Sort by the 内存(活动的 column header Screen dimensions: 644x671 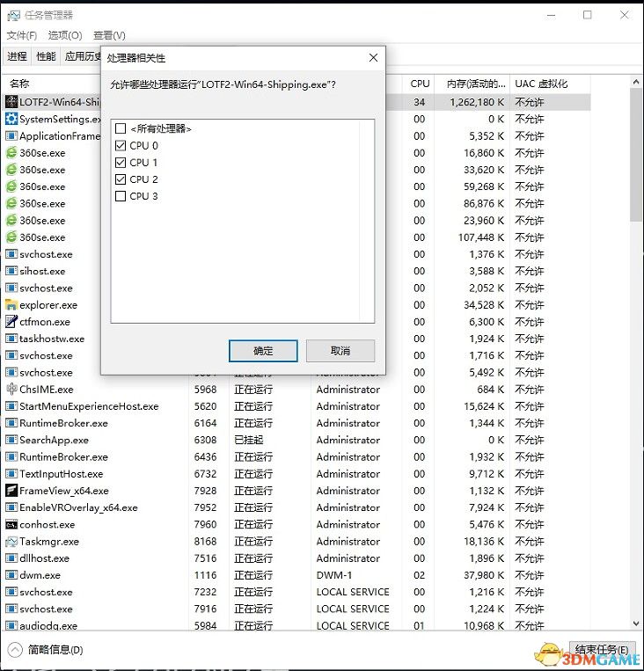pos(472,84)
